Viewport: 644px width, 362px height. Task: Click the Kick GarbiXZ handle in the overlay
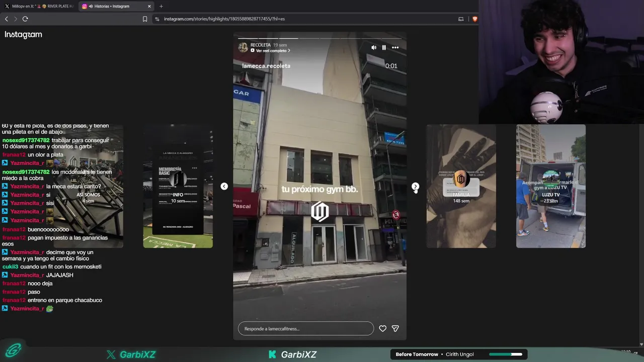[293, 354]
